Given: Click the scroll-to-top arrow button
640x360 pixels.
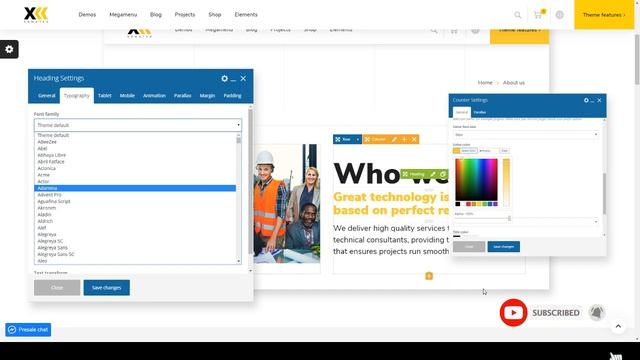Looking at the screenshot, I should click(618, 326).
